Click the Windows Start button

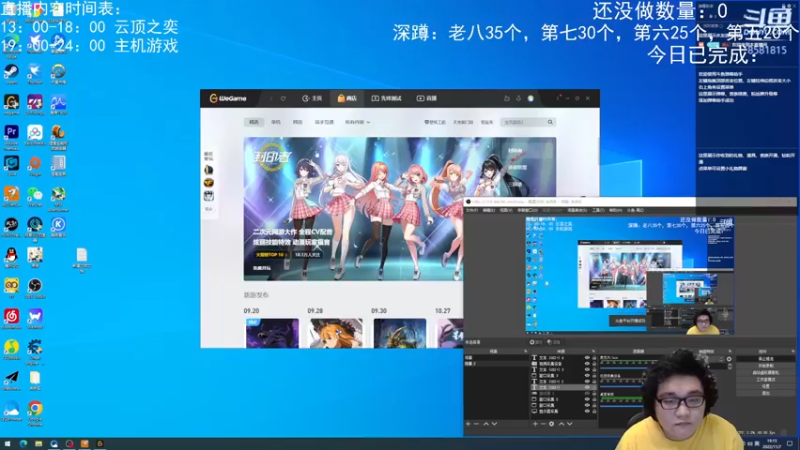[x=7, y=444]
